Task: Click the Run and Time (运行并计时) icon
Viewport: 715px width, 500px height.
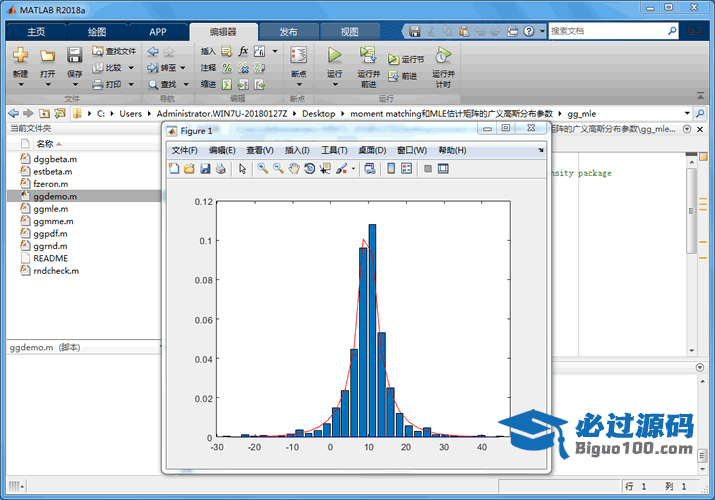Action: [x=443, y=55]
